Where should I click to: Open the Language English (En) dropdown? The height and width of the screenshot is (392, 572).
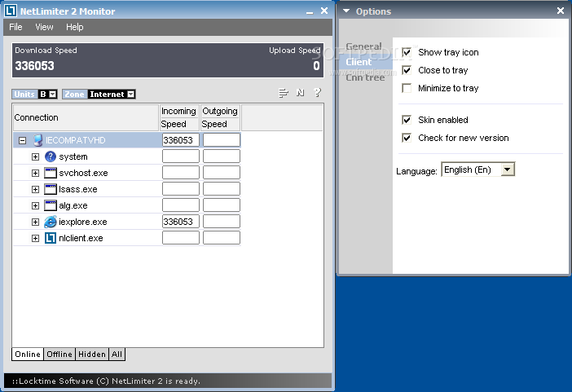(508, 170)
